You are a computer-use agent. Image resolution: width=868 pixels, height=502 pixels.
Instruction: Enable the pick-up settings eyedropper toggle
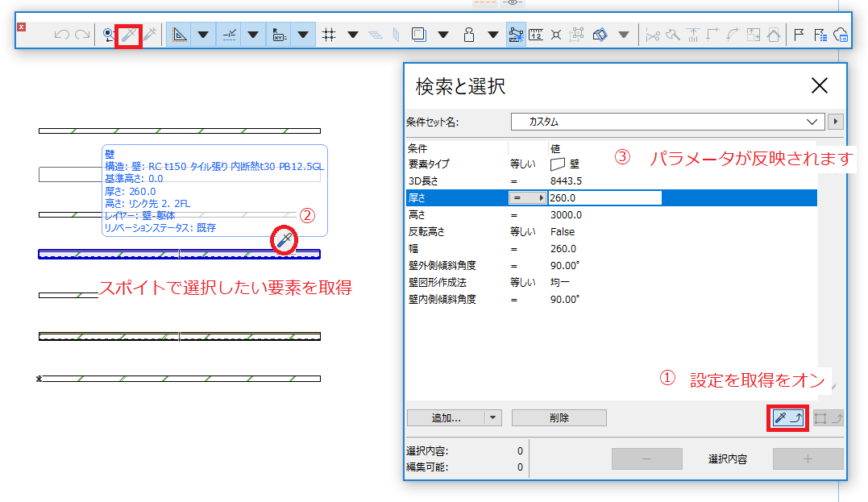pos(787,418)
